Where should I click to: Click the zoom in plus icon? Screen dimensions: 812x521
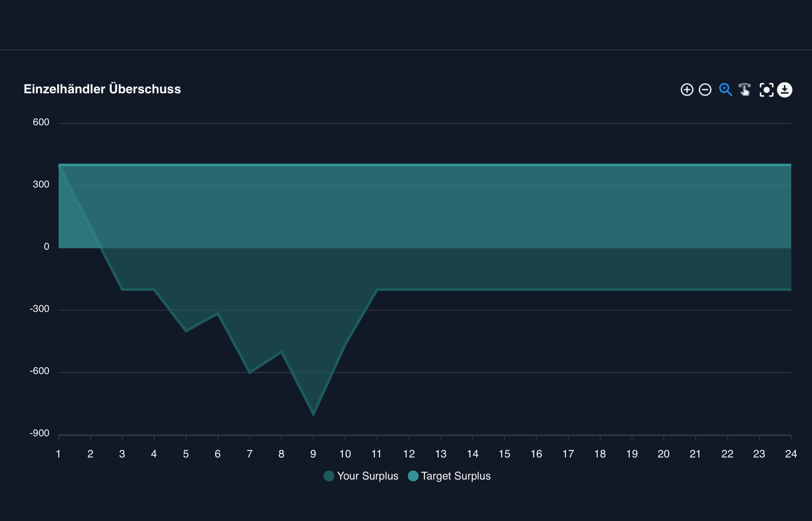point(687,90)
